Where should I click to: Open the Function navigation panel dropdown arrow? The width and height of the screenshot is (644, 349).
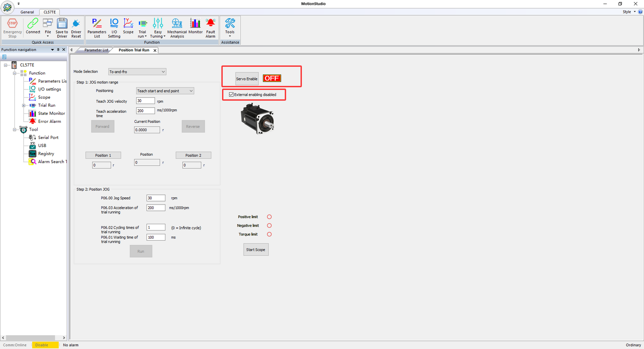pyautogui.click(x=52, y=50)
